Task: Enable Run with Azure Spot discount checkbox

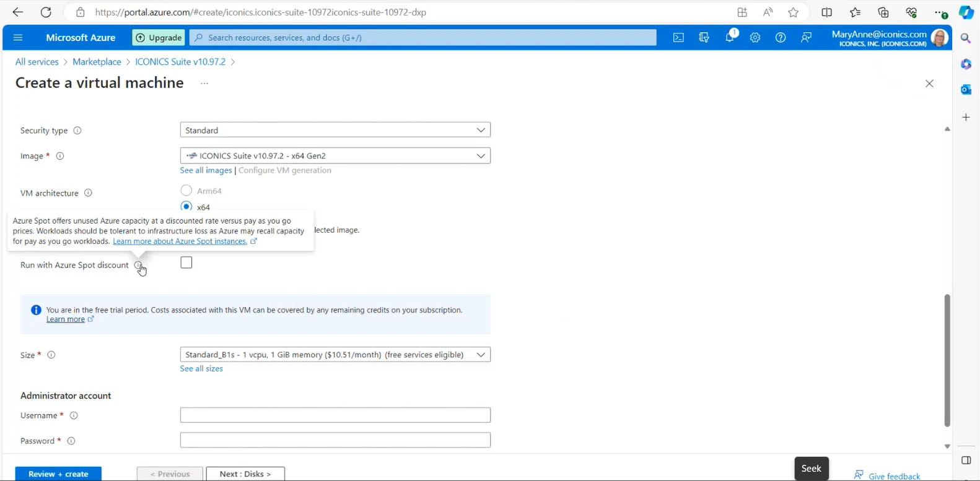Action: 186,262
